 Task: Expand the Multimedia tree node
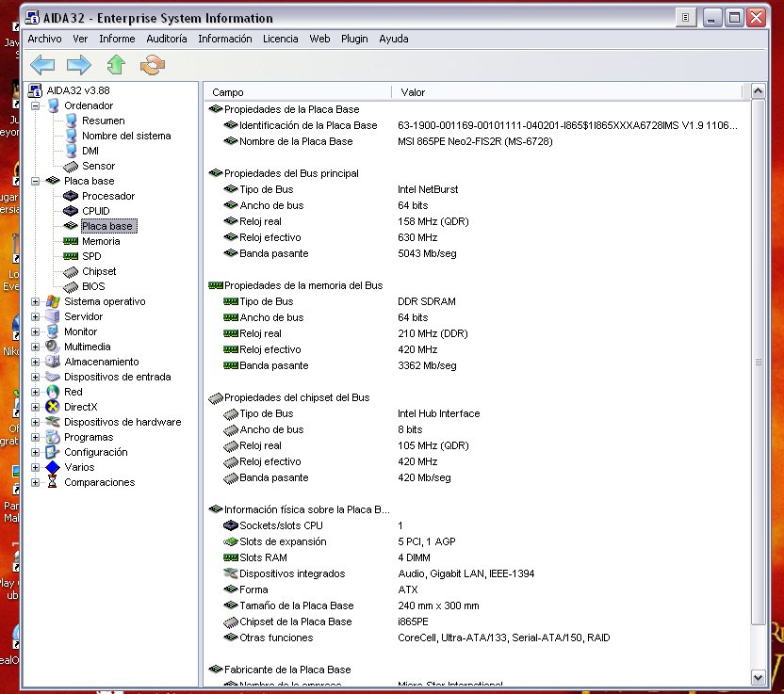click(x=35, y=347)
